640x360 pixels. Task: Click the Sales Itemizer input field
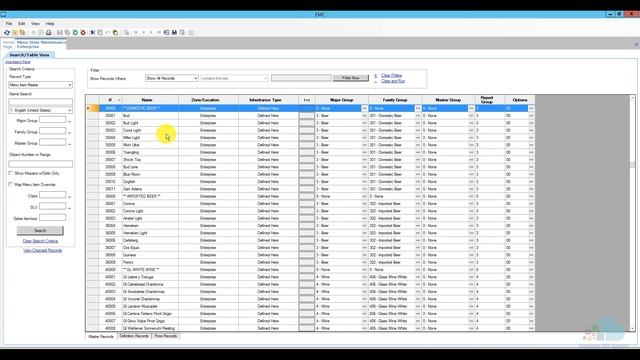point(52,218)
